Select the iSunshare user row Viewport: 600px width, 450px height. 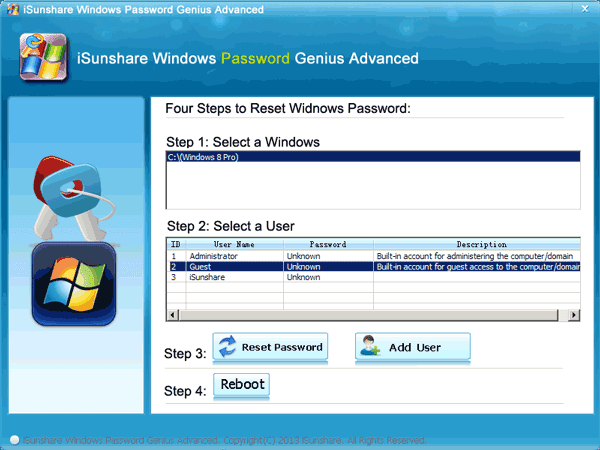coord(373,277)
